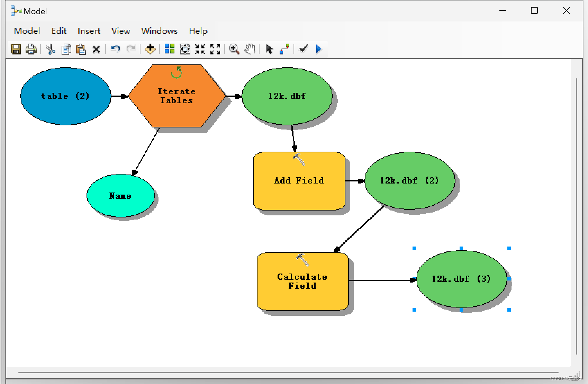Image resolution: width=588 pixels, height=384 pixels.
Task: Choose Full Extent view icon
Action: [185, 49]
